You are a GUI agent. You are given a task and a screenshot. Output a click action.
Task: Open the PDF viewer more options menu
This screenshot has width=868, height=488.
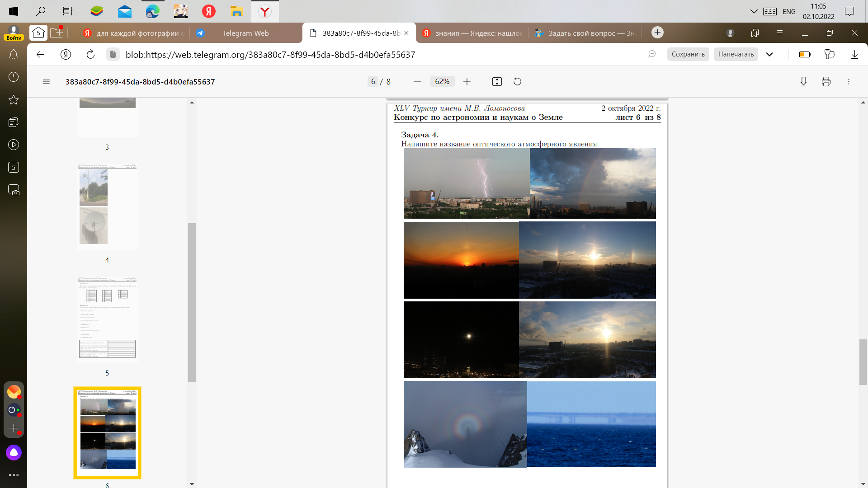click(x=849, y=82)
